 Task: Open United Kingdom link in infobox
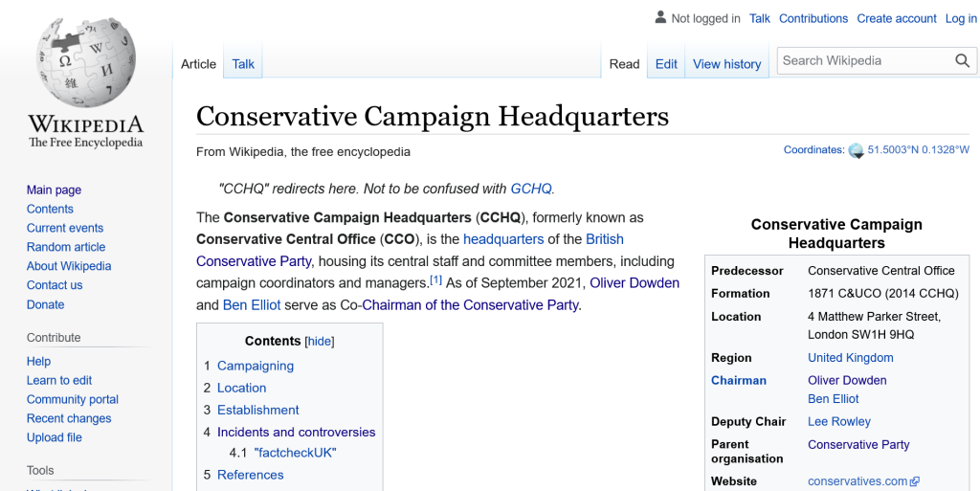tap(850, 358)
